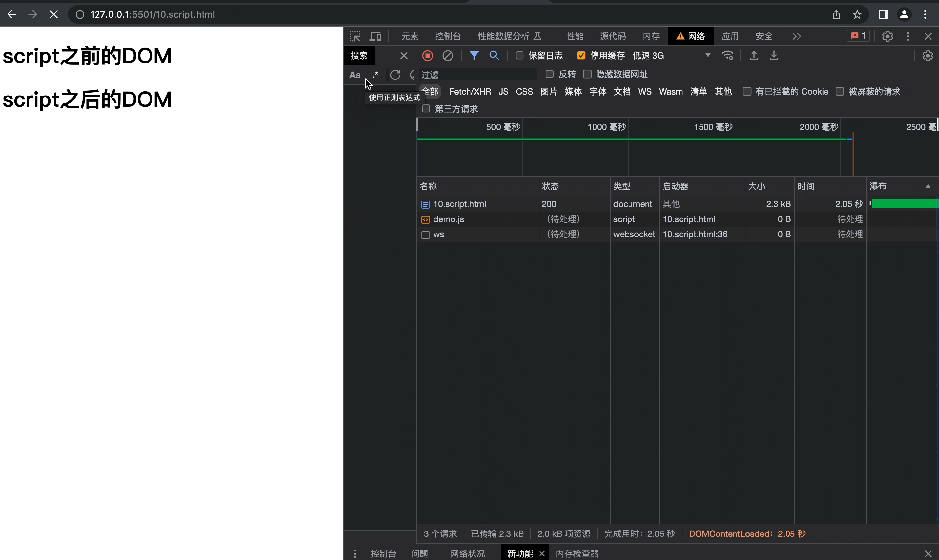Toggle the device toolbar icon
Image resolution: width=939 pixels, height=560 pixels.
pyautogui.click(x=375, y=36)
